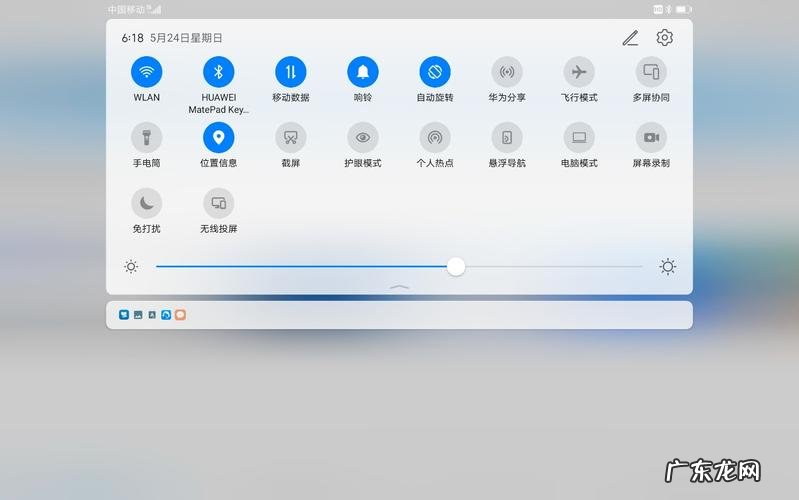Toggle WLAN off
The width and height of the screenshot is (799, 500).
(x=147, y=72)
